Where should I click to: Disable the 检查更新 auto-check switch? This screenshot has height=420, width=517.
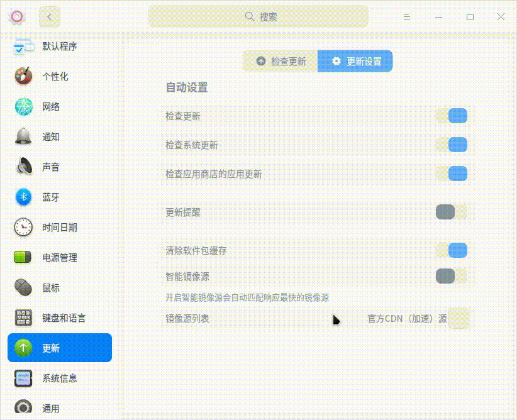[452, 116]
